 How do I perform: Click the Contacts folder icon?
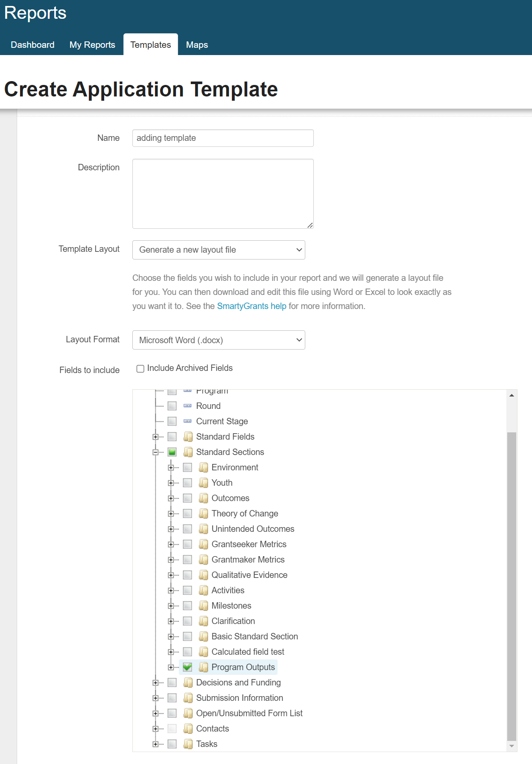coord(188,729)
